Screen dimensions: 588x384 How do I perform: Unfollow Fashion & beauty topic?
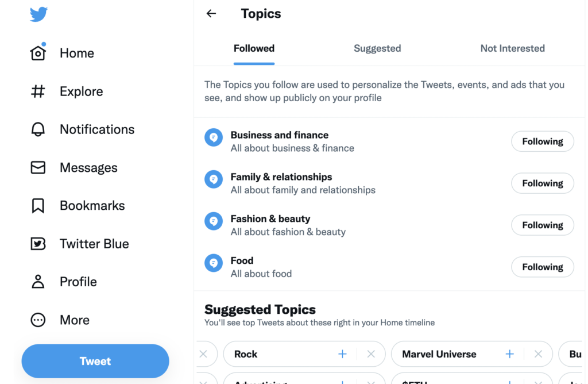542,225
